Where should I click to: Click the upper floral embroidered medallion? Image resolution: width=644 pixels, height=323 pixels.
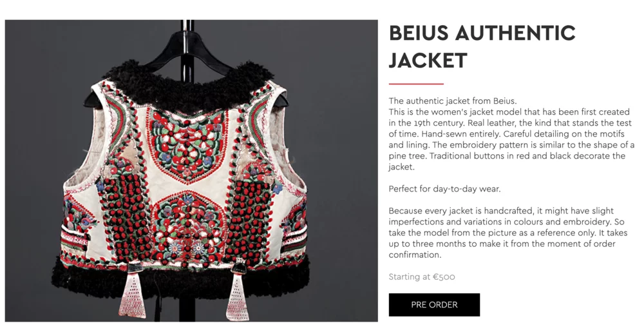click(x=187, y=144)
